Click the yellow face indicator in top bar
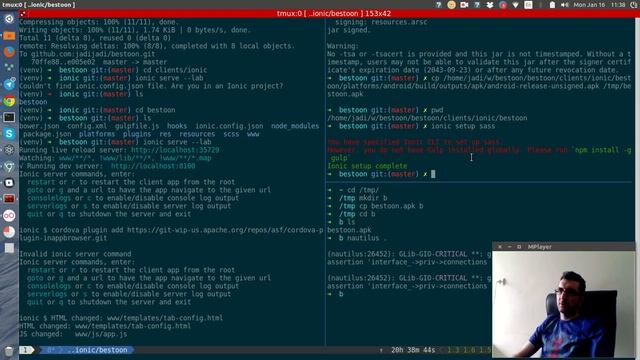This screenshot has height=360, width=640. (x=451, y=5)
